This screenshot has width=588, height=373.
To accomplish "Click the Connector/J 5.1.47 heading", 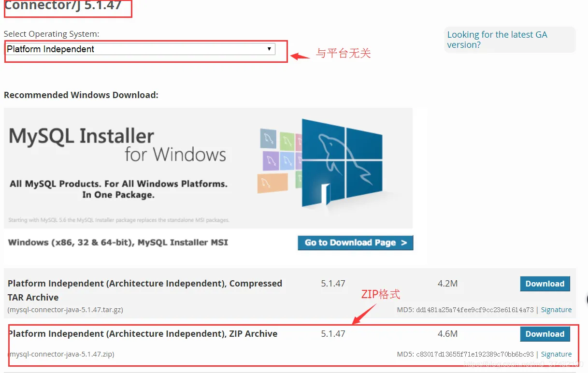I will 63,6.
